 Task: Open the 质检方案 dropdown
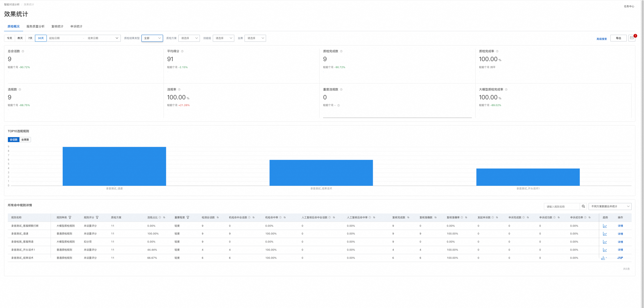[189, 38]
